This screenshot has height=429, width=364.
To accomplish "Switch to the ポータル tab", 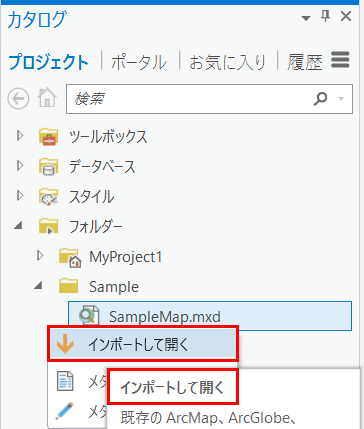I will point(139,62).
